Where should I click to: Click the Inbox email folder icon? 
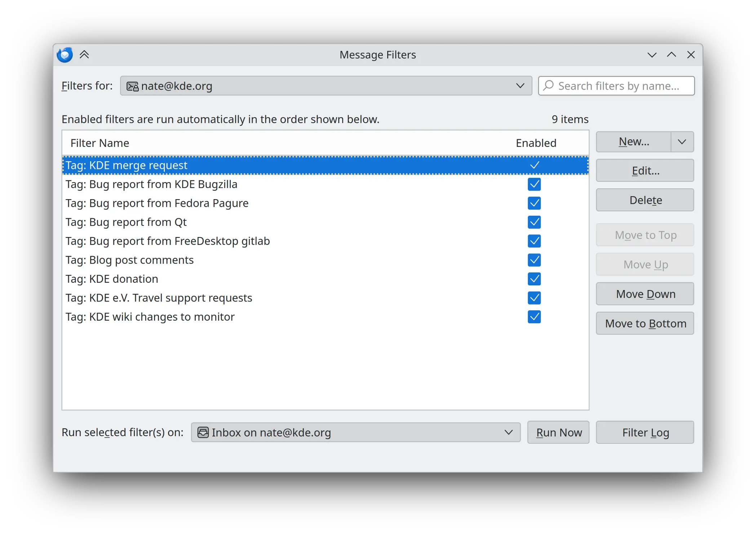tap(203, 432)
